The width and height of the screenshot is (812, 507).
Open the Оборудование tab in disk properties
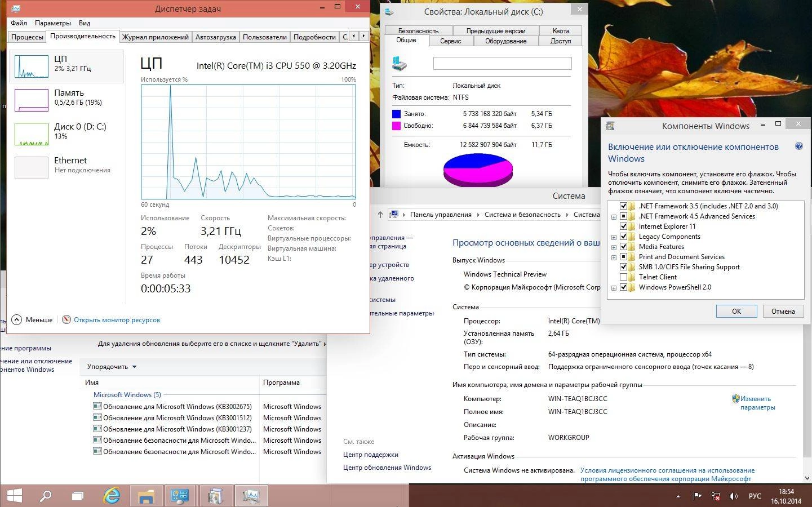pyautogui.click(x=506, y=41)
